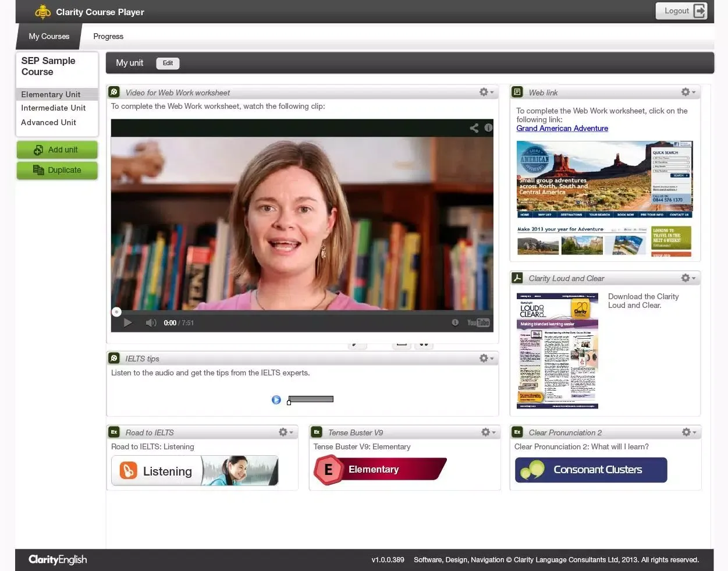Viewport: 728px width, 571px height.
Task: Click the Duplicate unit button
Action: [x=57, y=171]
